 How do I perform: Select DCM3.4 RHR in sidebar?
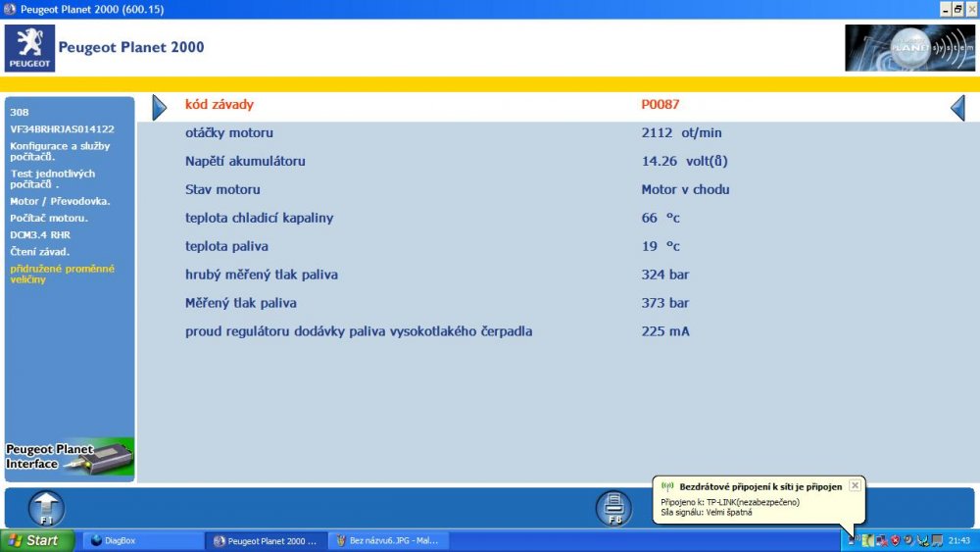[x=40, y=235]
